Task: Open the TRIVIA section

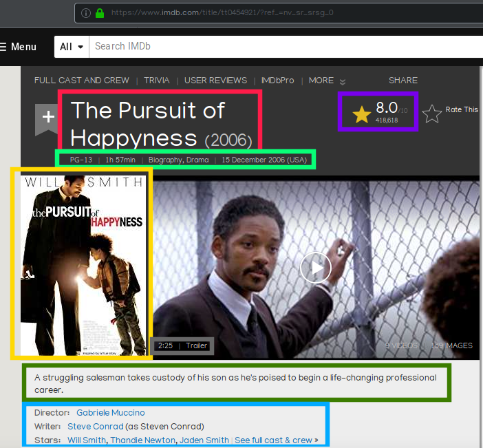Action: click(x=157, y=81)
